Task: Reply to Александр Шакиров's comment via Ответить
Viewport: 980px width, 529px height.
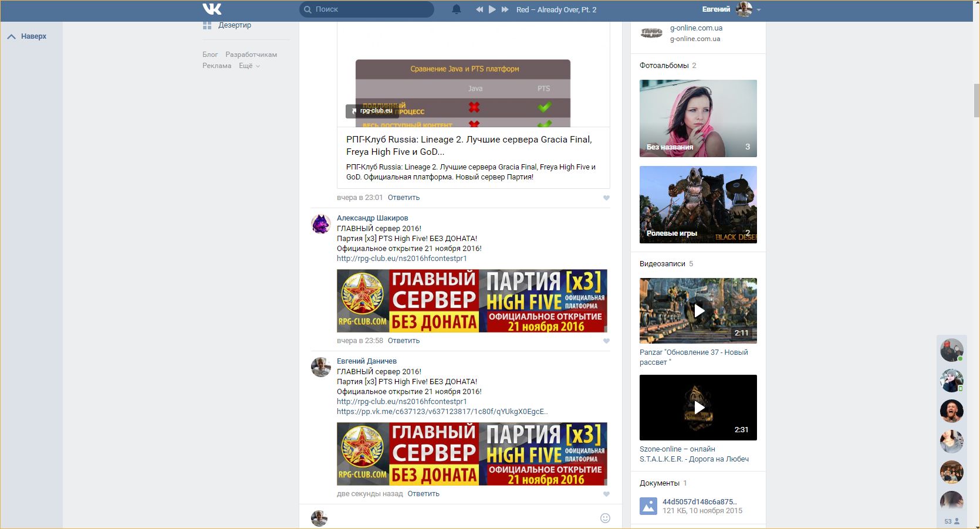Action: (403, 341)
